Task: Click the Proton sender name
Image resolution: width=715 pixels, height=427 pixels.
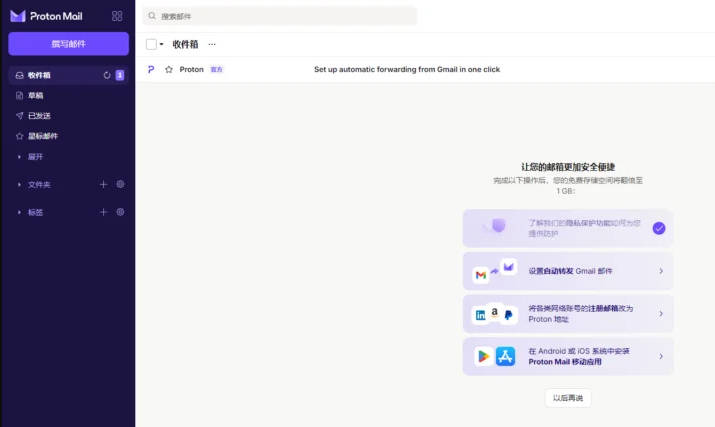Action: 192,69
